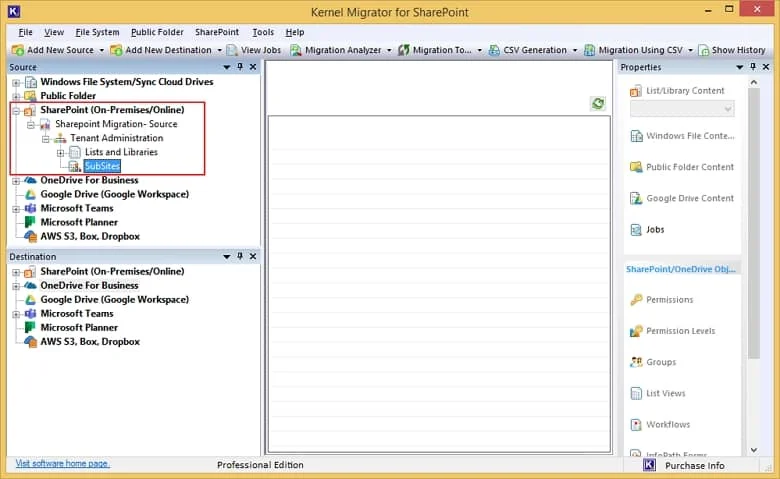The height and width of the screenshot is (479, 780).
Task: Select AWS S3, Box, Dropbox in Destination
Action: pos(90,342)
